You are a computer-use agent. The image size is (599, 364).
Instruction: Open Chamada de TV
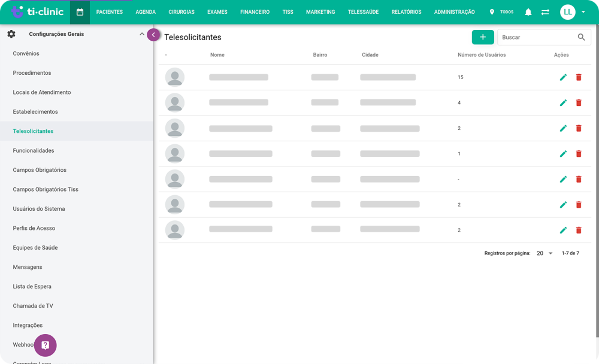(33, 306)
